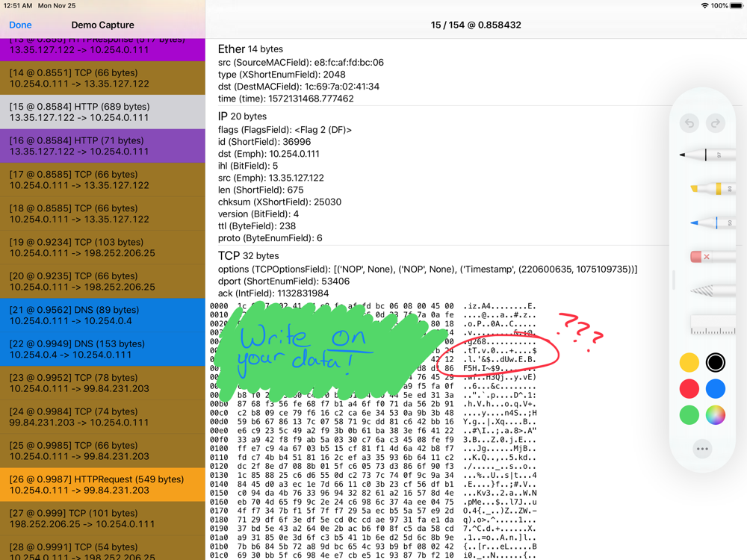Select the eraser tool

pos(712,257)
